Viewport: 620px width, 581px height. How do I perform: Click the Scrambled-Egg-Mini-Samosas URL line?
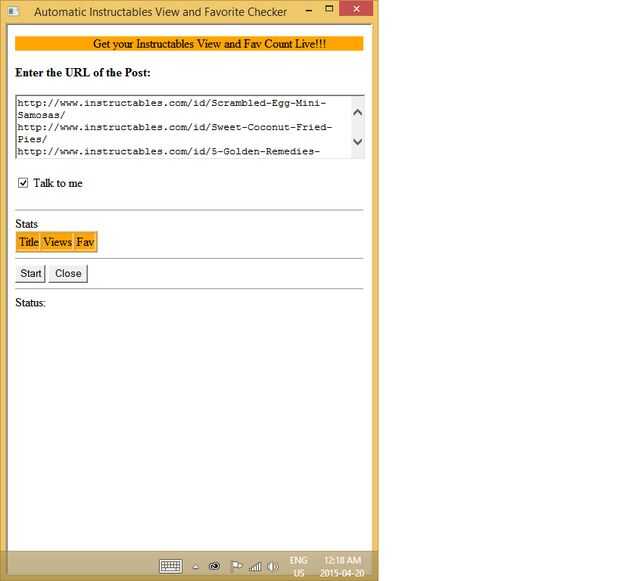(x=172, y=109)
